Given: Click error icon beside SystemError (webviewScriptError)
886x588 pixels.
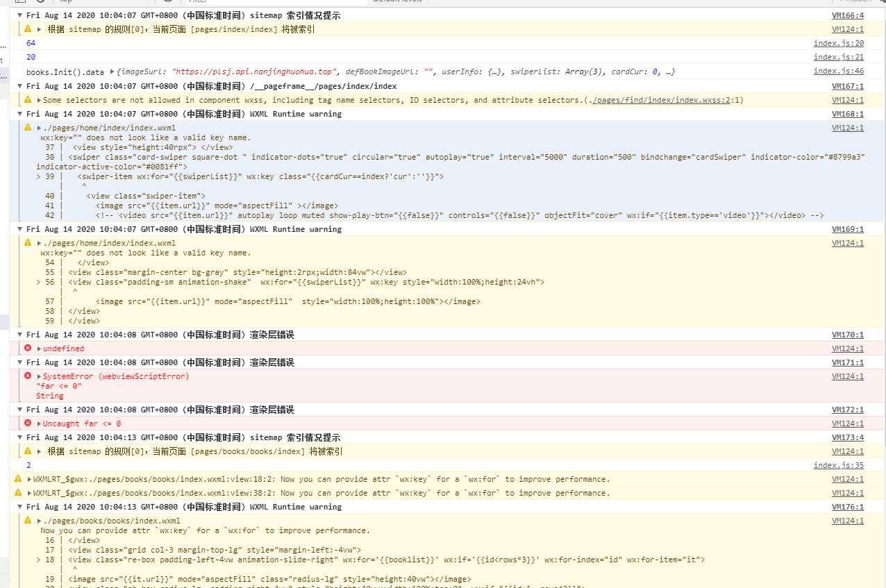Looking at the screenshot, I should click(x=28, y=376).
